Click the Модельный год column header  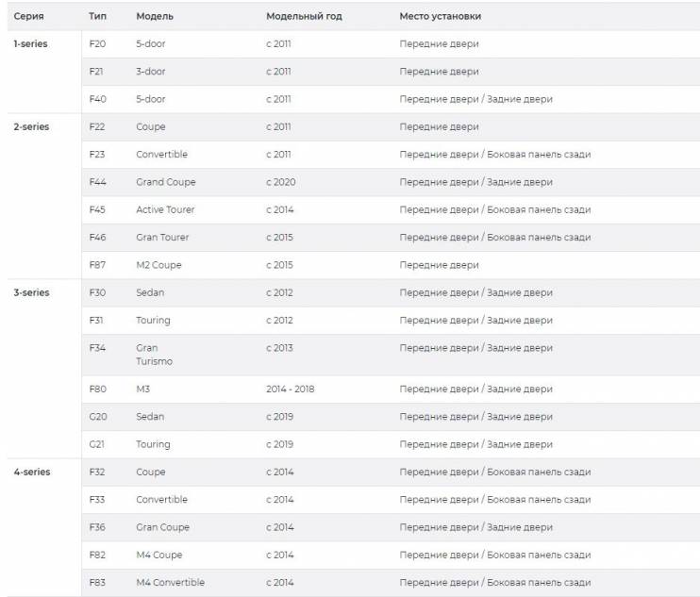point(304,17)
